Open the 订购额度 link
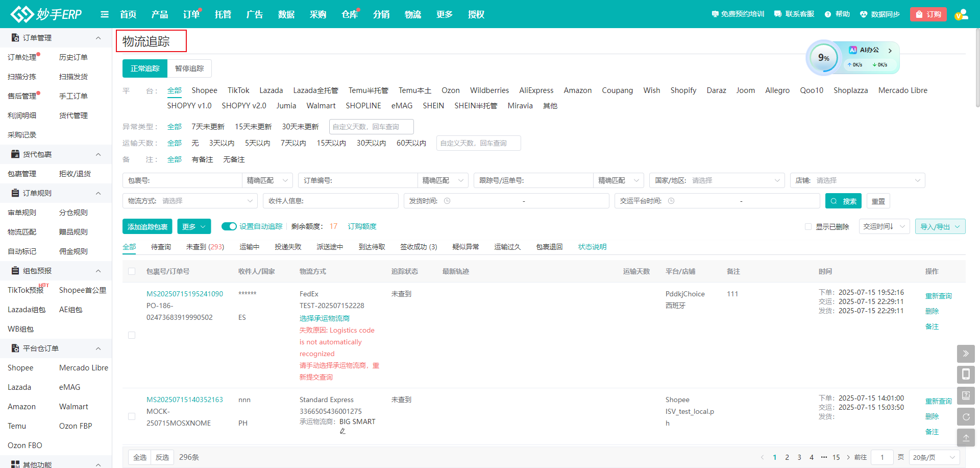The width and height of the screenshot is (980, 468). tap(362, 226)
